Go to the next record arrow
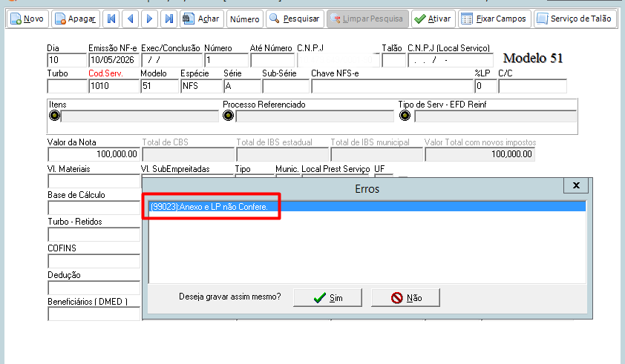 [x=149, y=19]
